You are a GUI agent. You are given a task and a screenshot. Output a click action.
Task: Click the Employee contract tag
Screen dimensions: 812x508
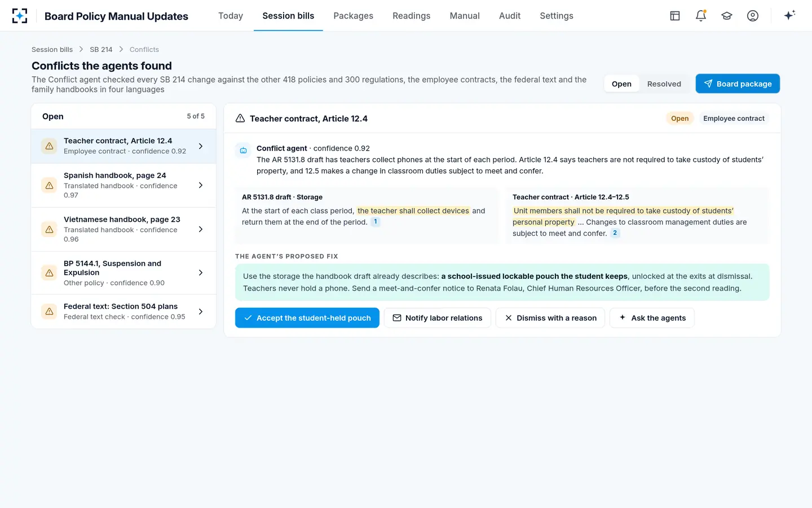tap(734, 119)
